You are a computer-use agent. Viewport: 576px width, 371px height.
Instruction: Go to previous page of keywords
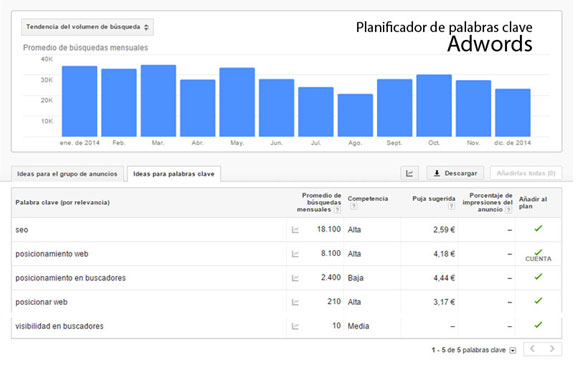point(532,349)
